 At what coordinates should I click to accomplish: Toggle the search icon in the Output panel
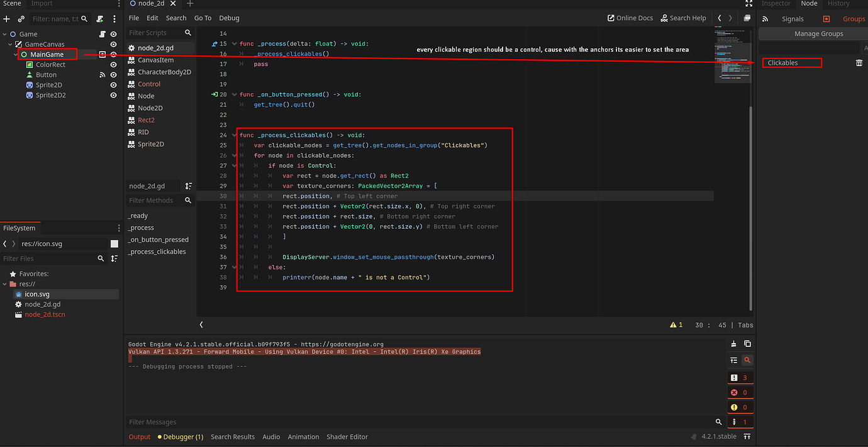tap(747, 360)
